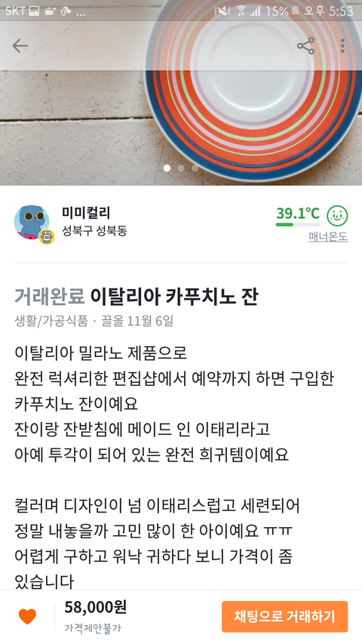This screenshot has width=362, height=644.
Task: Select the third photo indicator dot
Action: [195, 168]
